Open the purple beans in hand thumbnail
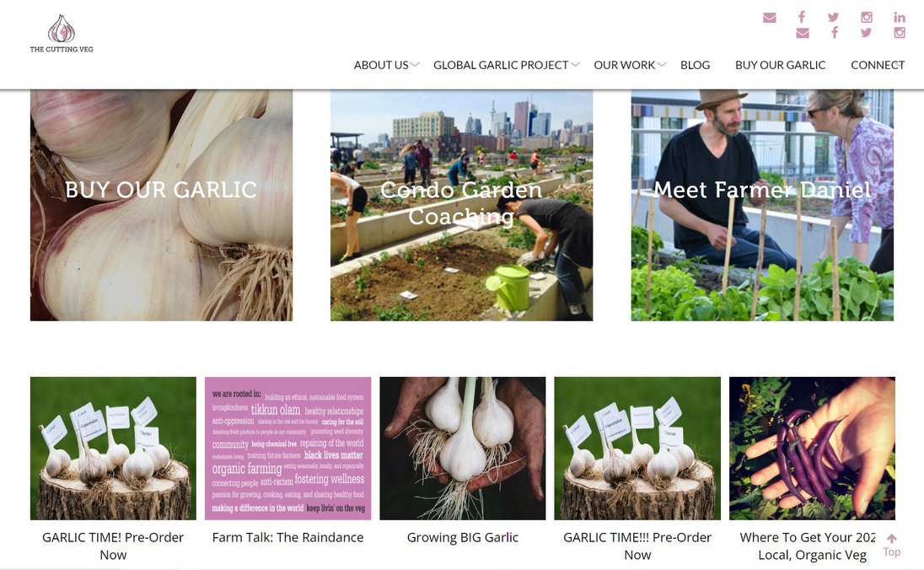Viewport: 924px width, 570px height. click(812, 448)
